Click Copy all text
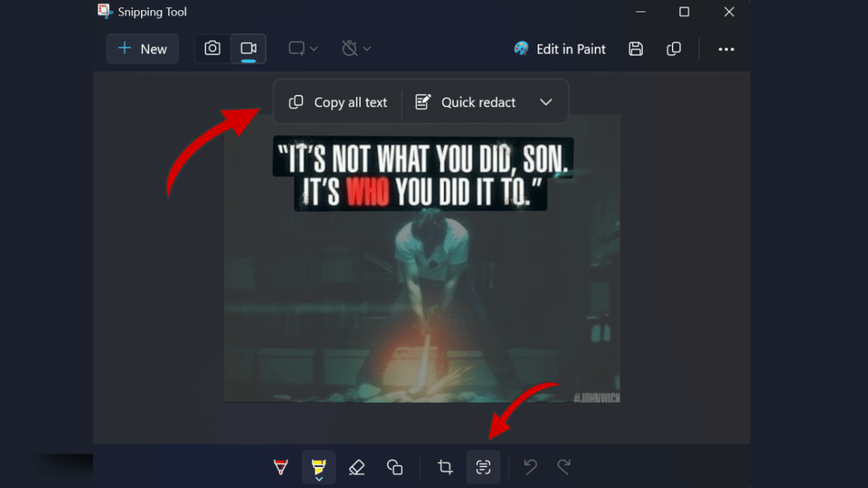Image resolution: width=868 pixels, height=488 pixels. click(x=338, y=103)
